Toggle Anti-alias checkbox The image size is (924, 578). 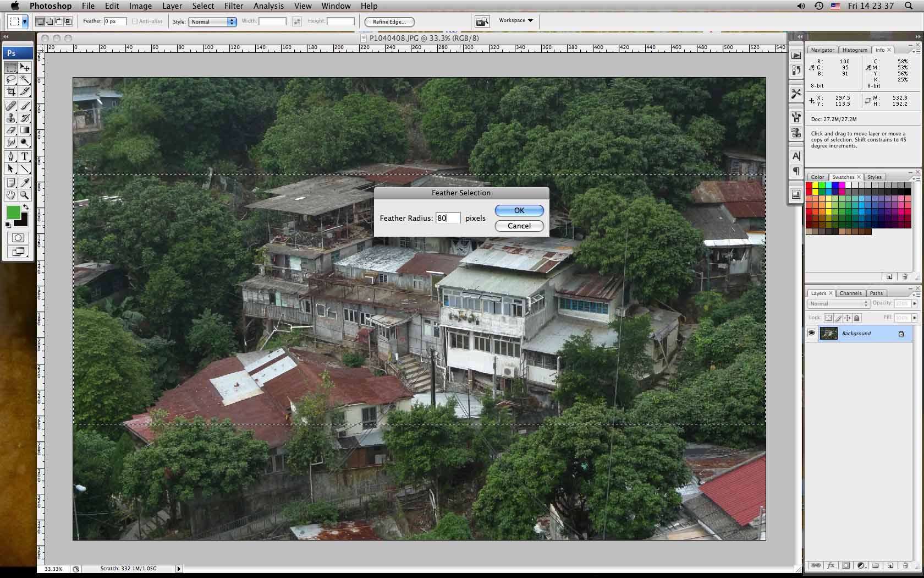pos(135,21)
